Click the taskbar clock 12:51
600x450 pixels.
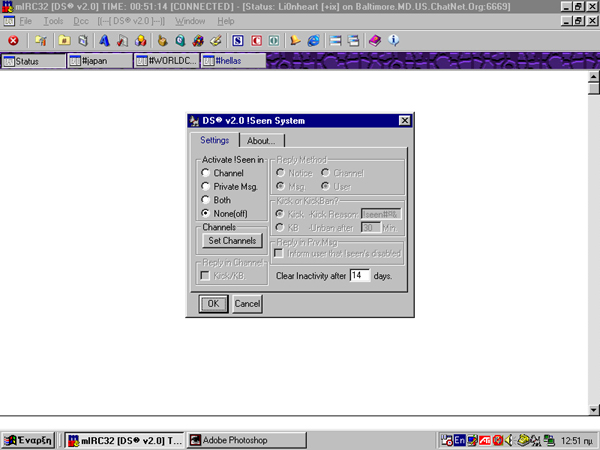pos(577,441)
